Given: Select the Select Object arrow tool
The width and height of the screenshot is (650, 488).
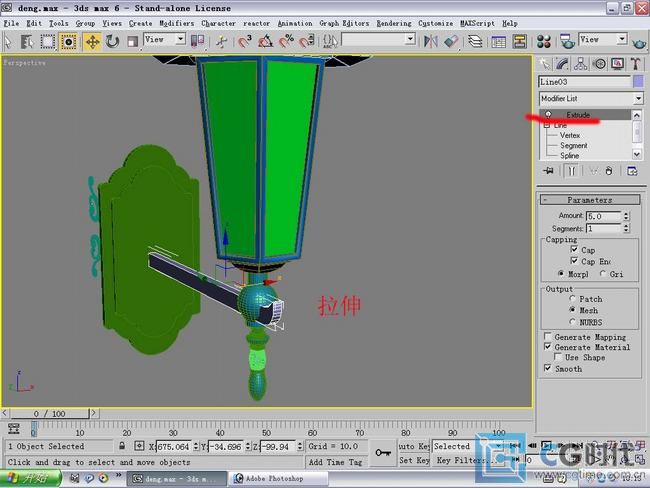Looking at the screenshot, I should 8,41.
